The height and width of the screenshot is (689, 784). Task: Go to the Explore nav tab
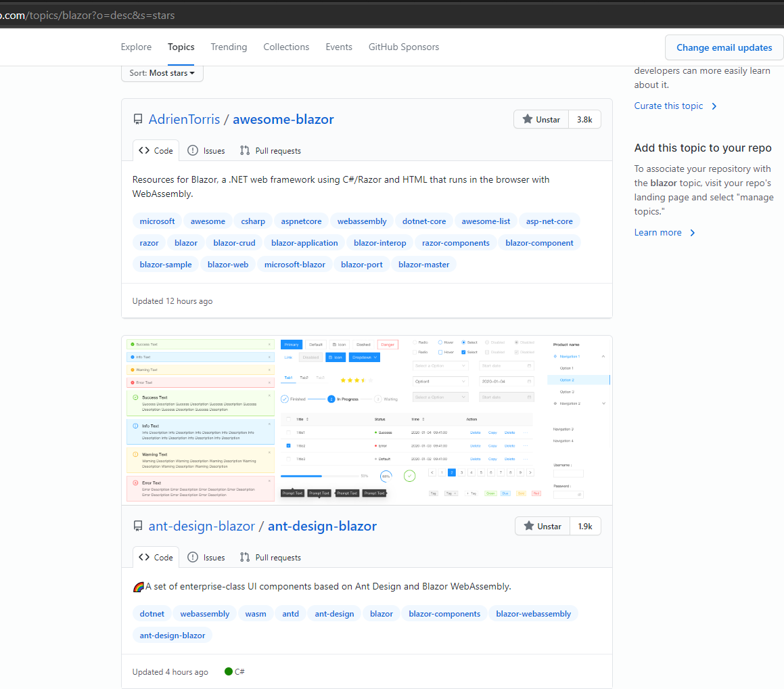(136, 47)
